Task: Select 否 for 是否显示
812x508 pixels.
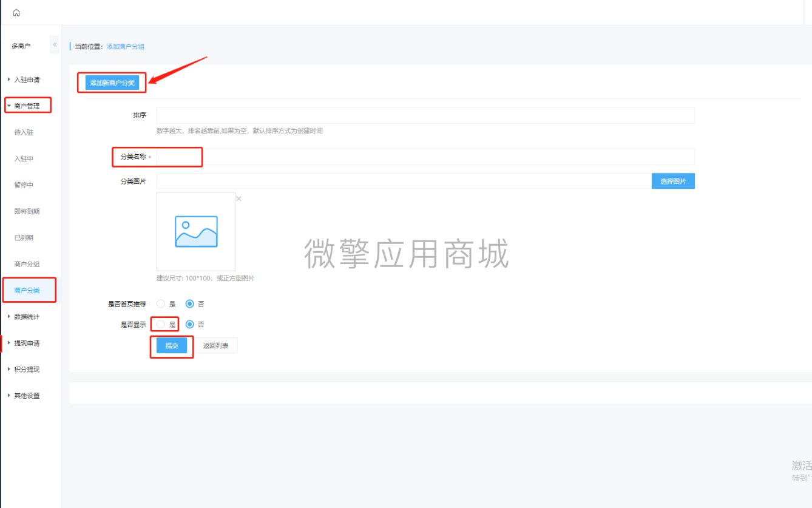Action: pyautogui.click(x=190, y=325)
